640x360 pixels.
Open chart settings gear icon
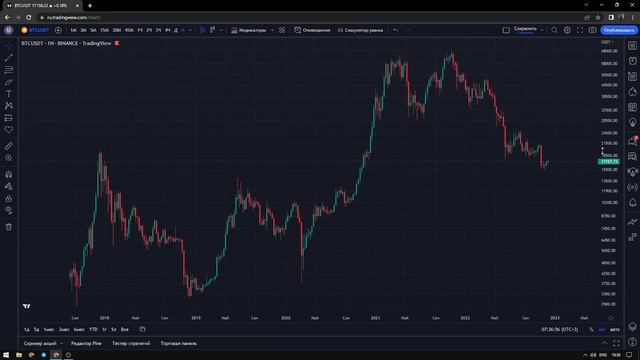click(567, 30)
